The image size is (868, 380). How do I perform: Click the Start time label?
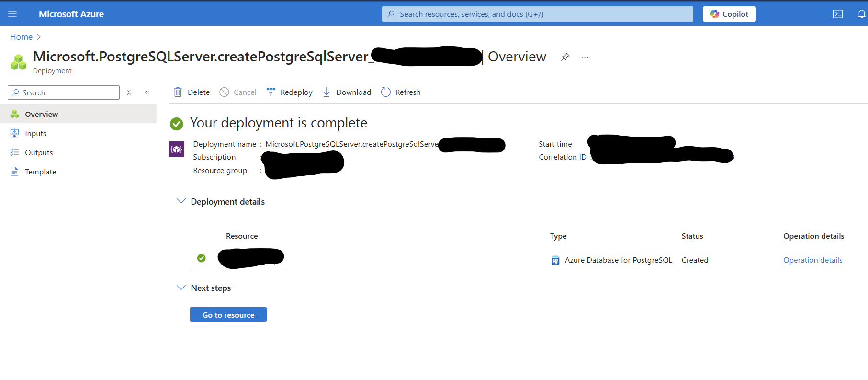click(x=555, y=144)
